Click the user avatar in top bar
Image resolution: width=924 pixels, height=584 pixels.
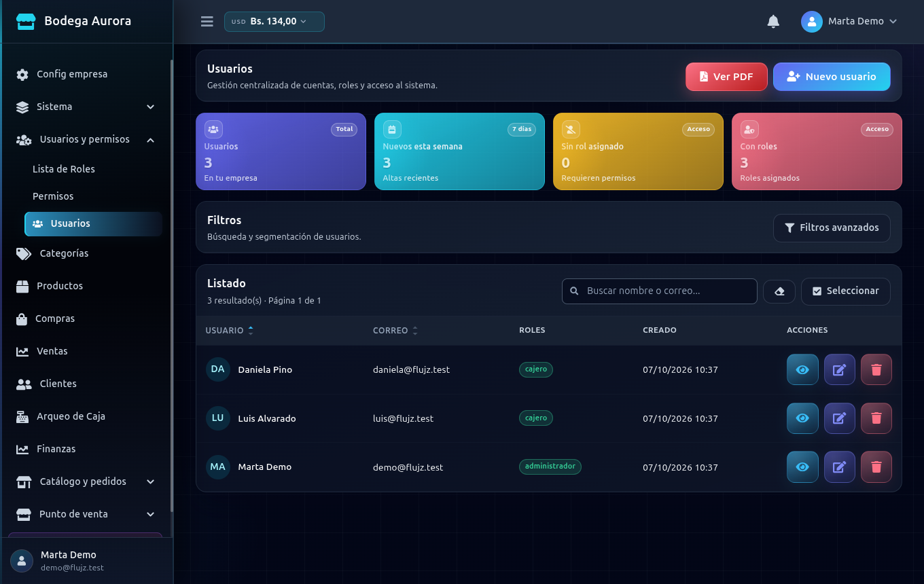coord(812,22)
